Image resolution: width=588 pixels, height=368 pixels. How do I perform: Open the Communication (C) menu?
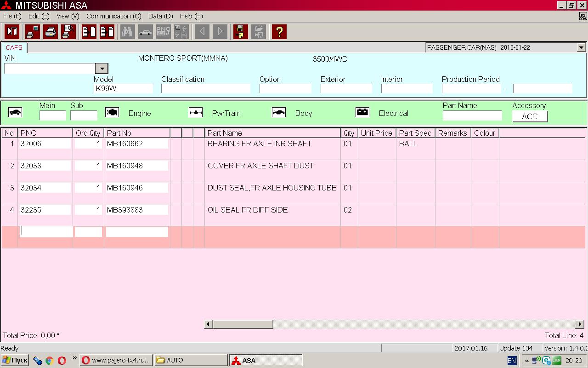click(x=113, y=16)
